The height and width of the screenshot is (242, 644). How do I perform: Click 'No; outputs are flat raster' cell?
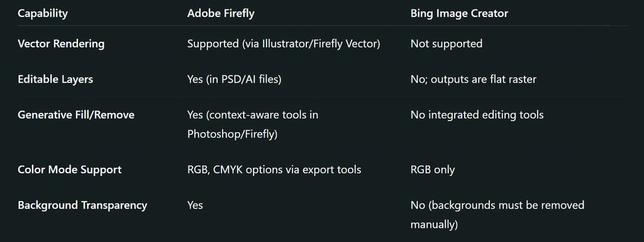pos(473,79)
